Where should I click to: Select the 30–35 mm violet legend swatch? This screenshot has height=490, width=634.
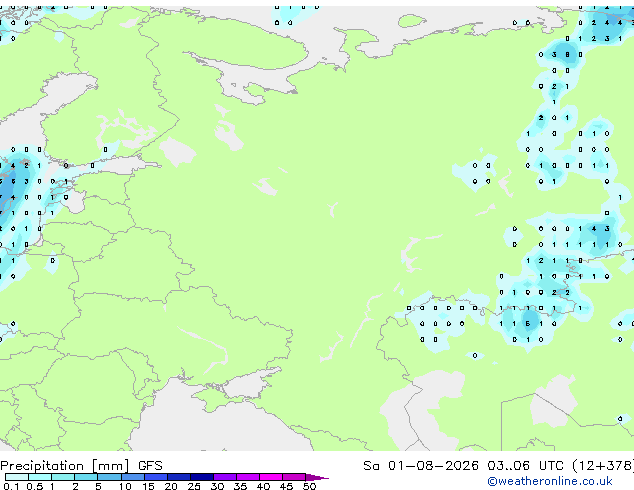[x=225, y=477]
